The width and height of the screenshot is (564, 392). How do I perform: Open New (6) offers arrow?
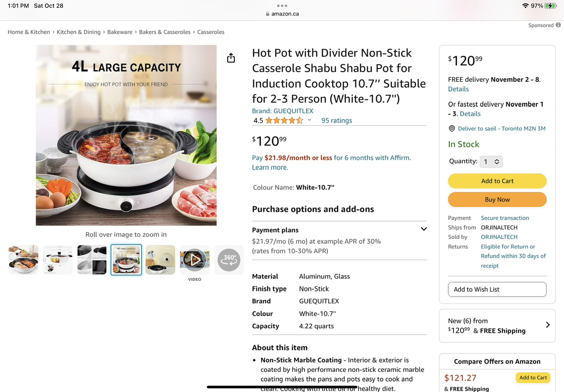click(548, 325)
